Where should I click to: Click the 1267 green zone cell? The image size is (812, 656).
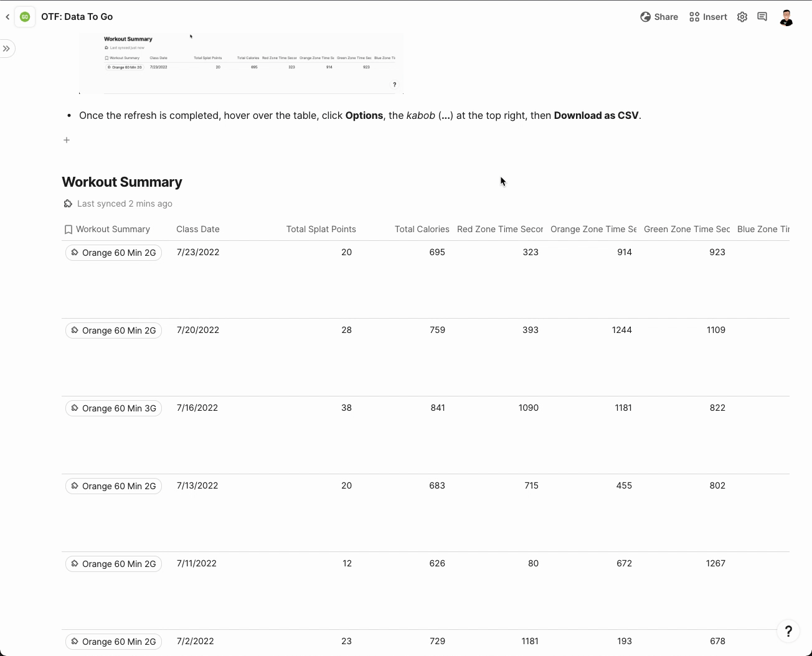[715, 563]
